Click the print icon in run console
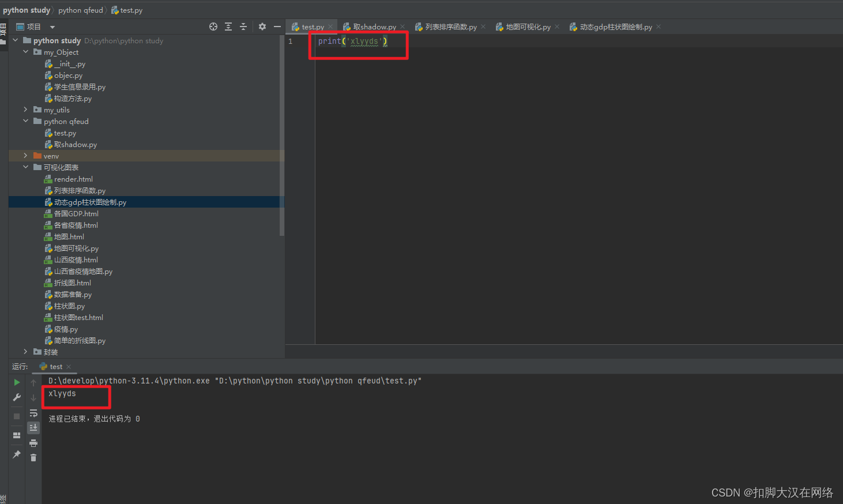 pyautogui.click(x=33, y=443)
